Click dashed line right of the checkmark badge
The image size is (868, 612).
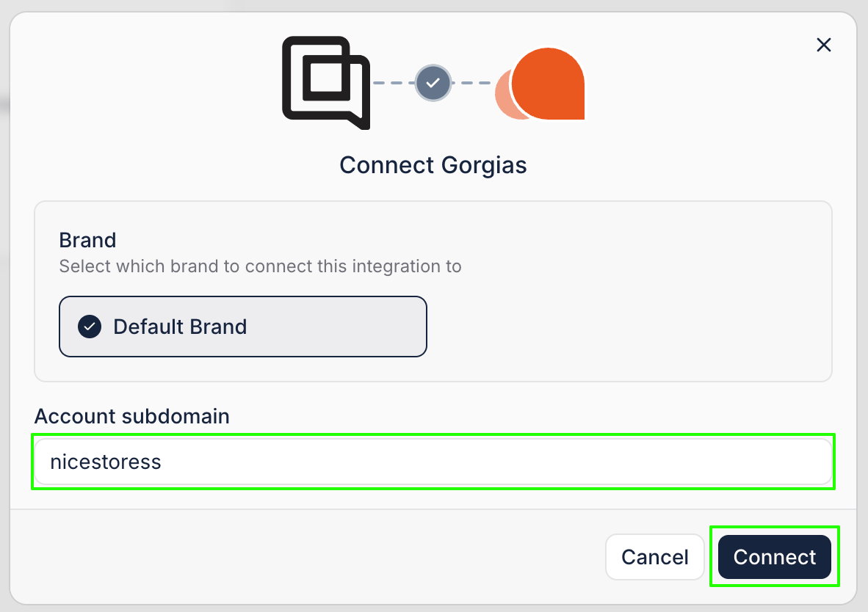(x=471, y=83)
